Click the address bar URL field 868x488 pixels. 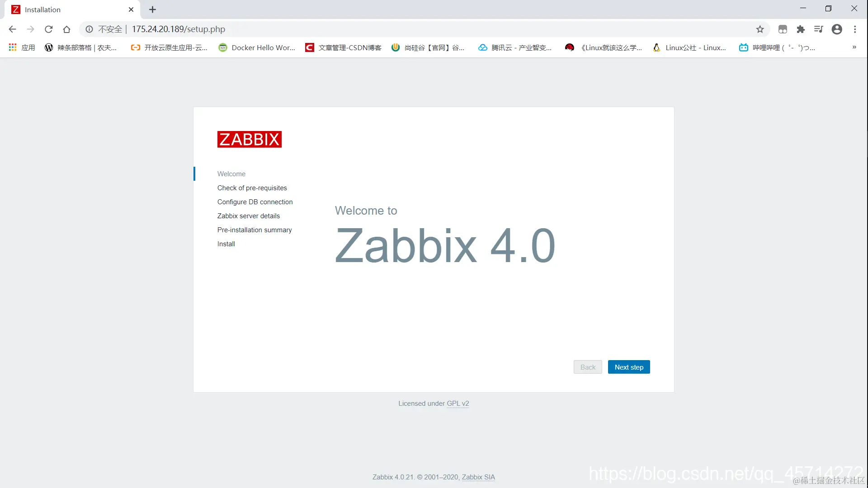362,29
